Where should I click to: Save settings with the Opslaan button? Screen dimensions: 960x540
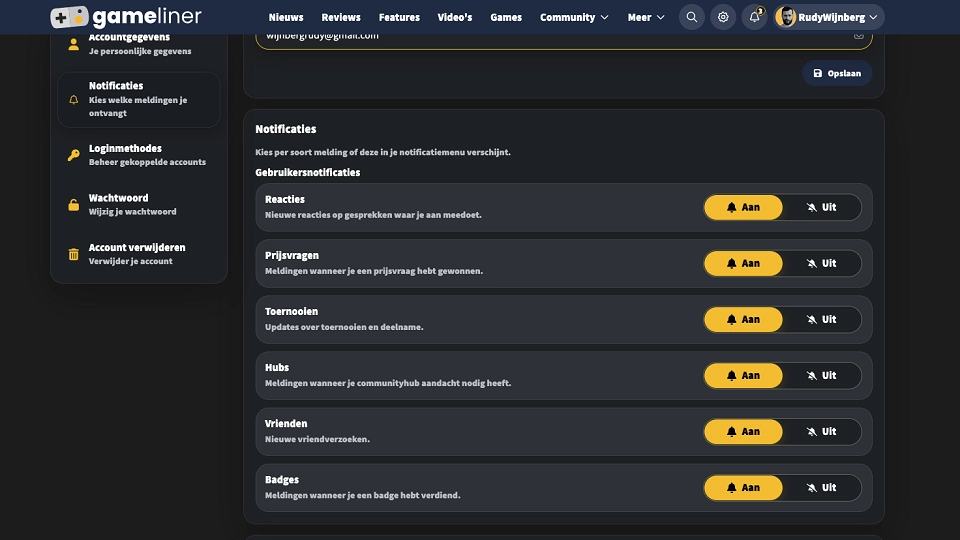click(837, 73)
